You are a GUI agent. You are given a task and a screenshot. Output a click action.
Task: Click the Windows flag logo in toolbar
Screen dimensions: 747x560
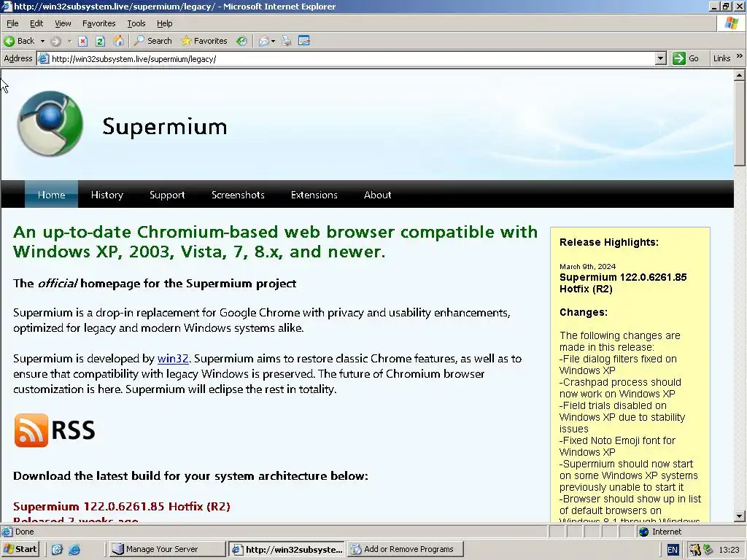click(x=731, y=23)
